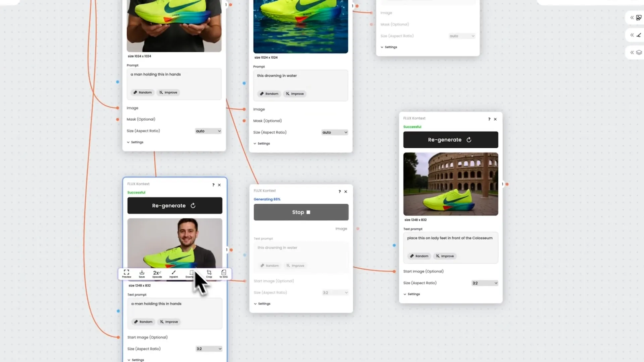Screen dimensions: 644x362
Task: Click the Save icon in image toolbar
Action: 142,274
